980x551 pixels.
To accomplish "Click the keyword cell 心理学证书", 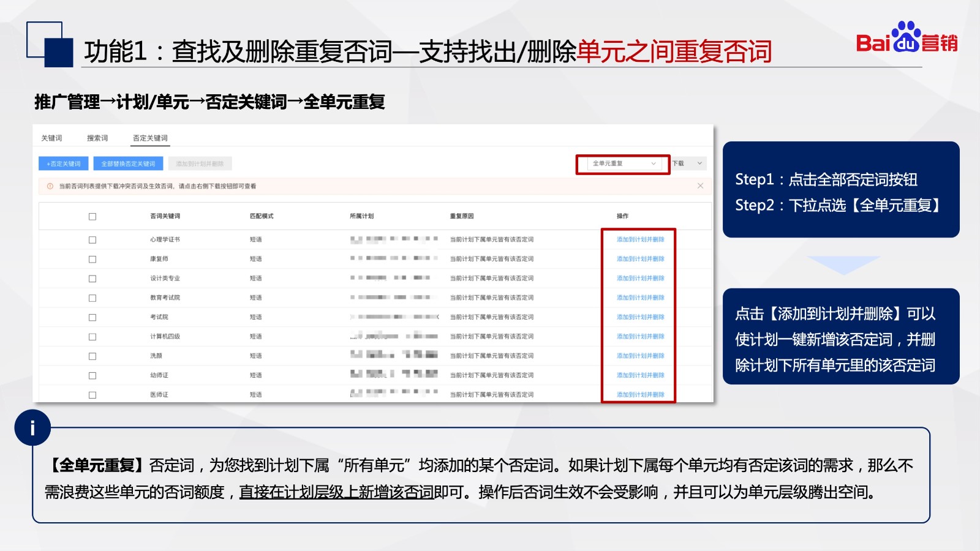I will pos(165,239).
